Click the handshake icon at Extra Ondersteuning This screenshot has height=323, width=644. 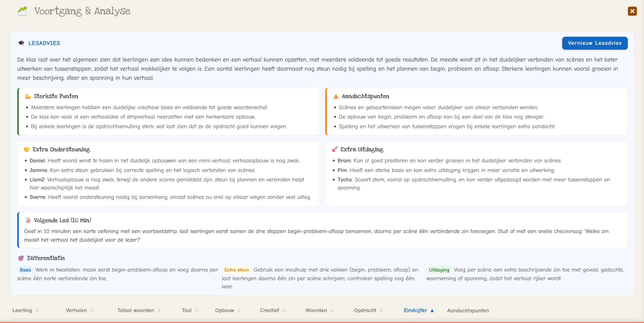coord(27,149)
